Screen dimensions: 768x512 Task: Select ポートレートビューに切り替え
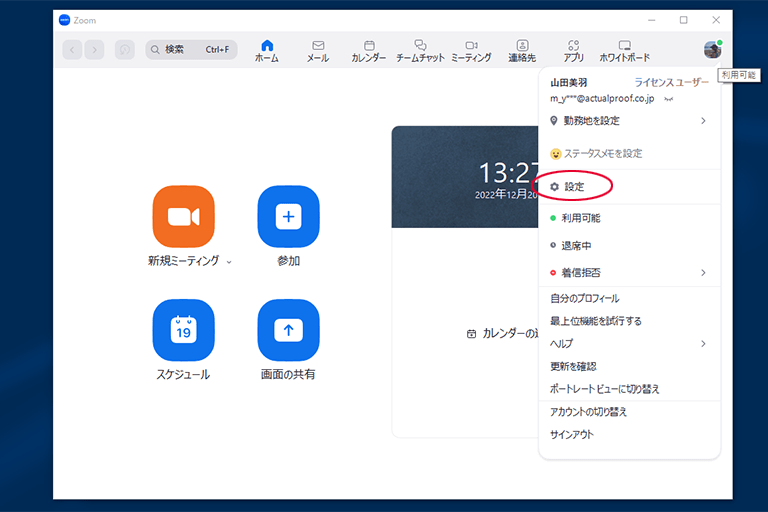629,389
